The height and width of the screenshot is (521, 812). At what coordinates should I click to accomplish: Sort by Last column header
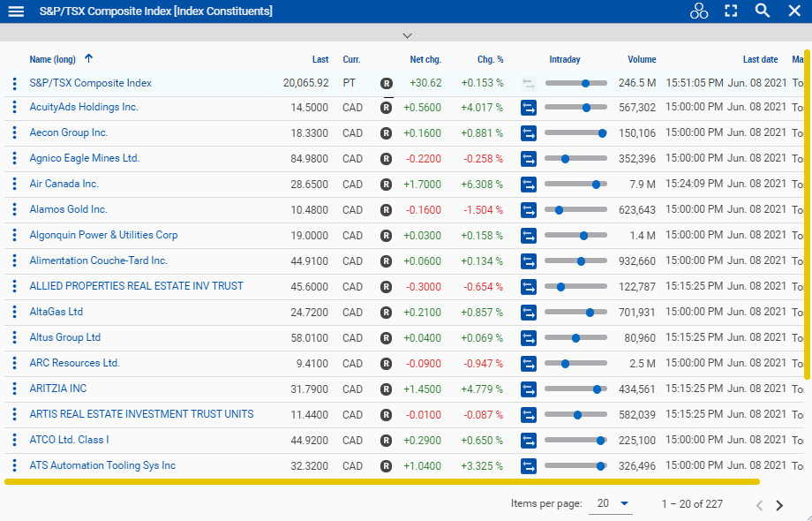point(320,59)
